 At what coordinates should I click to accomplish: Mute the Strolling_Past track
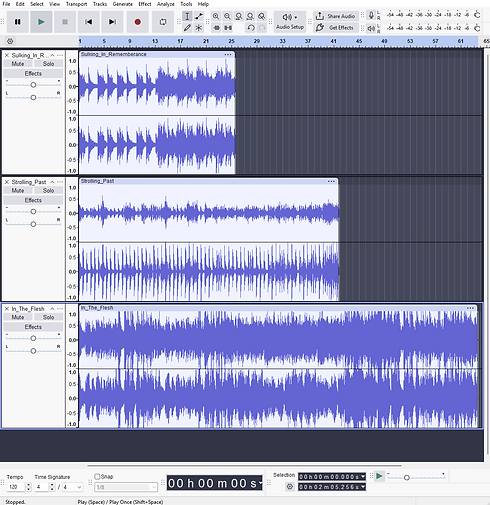18,190
